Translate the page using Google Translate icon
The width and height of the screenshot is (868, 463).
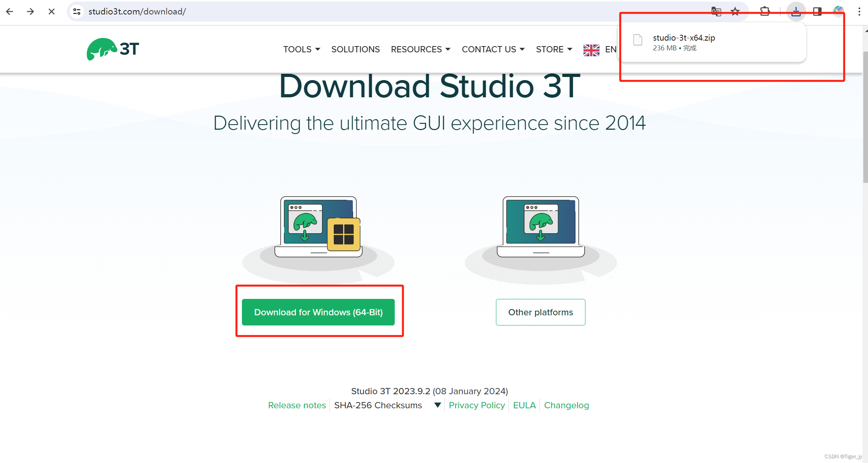716,11
